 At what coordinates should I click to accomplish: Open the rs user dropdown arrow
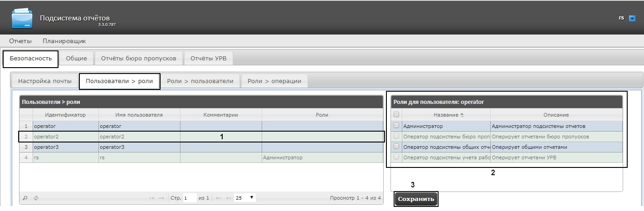632,19
